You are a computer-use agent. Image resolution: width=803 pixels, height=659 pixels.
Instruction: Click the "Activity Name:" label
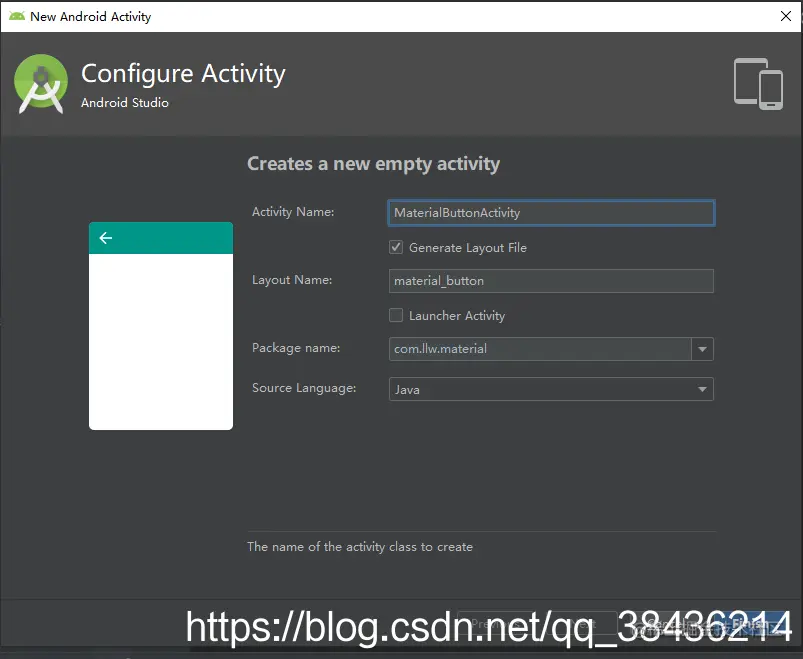293,212
